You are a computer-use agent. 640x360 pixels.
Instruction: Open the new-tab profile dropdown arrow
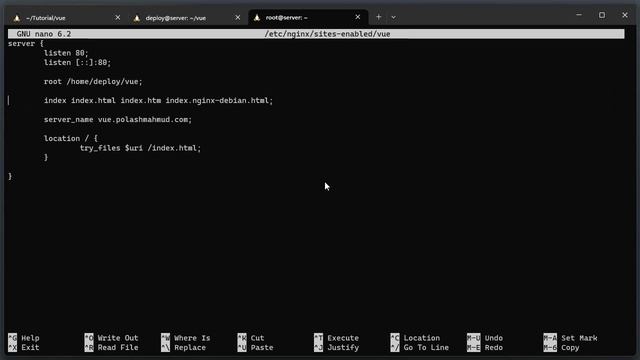tap(393, 18)
